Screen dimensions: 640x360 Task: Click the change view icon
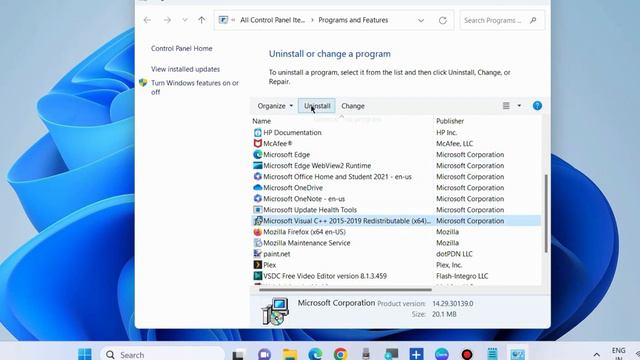coord(506,106)
